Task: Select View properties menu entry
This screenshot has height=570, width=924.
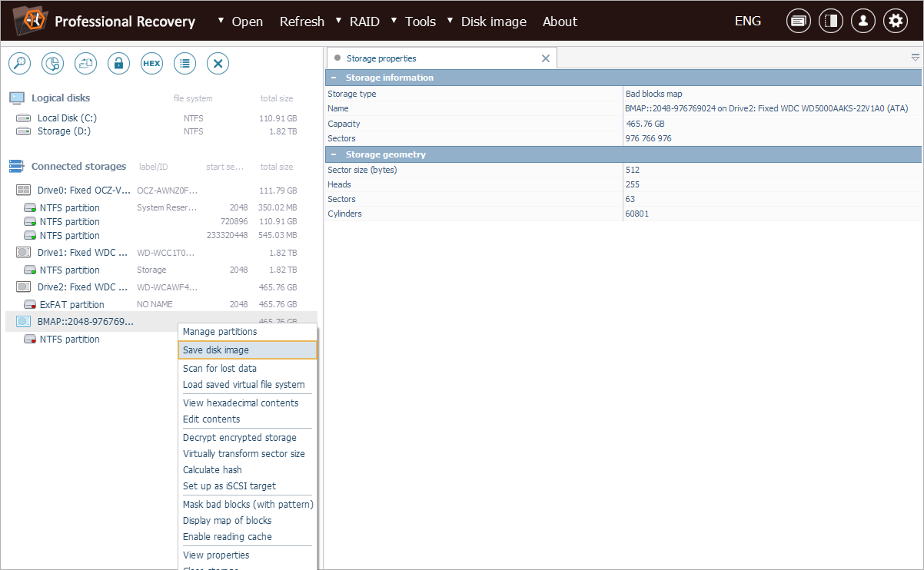Action: point(247,555)
